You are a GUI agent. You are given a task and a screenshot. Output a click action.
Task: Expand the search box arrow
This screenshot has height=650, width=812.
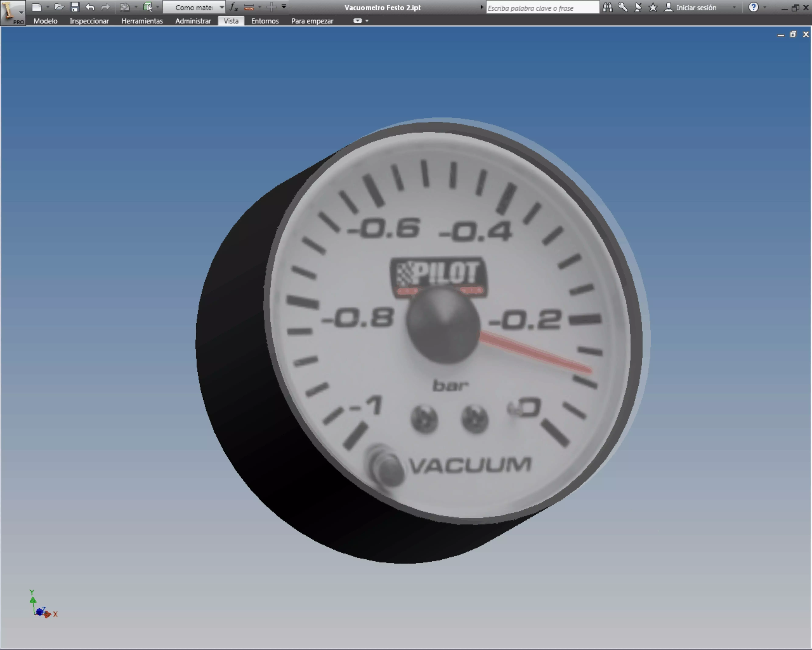tap(482, 7)
